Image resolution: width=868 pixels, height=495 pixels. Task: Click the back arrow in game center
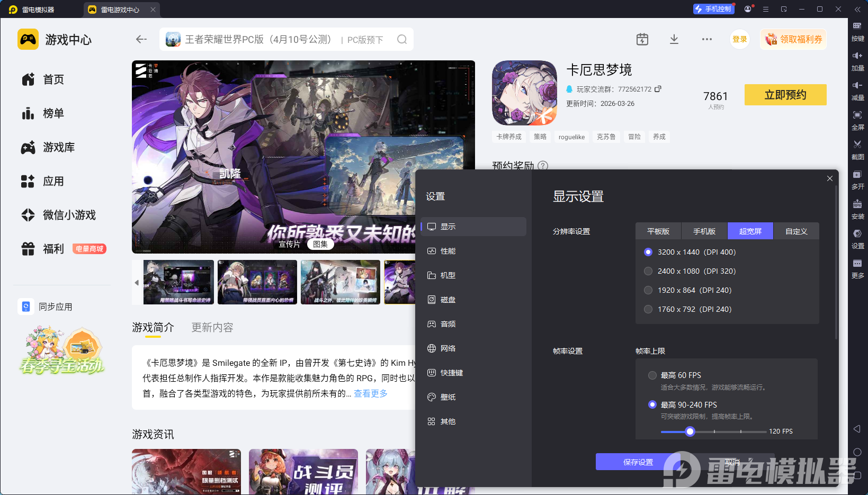point(141,39)
